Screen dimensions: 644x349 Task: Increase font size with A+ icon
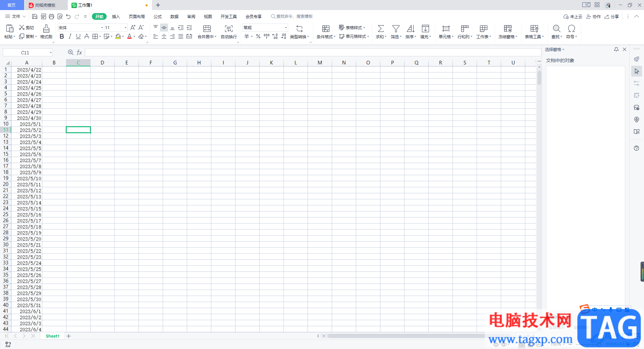coord(133,28)
